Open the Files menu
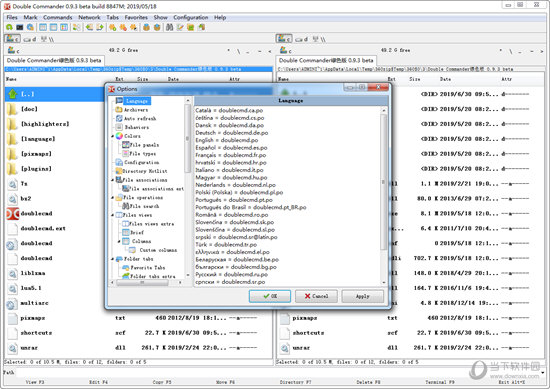Viewport: 550px width, 389px height. click(x=12, y=17)
